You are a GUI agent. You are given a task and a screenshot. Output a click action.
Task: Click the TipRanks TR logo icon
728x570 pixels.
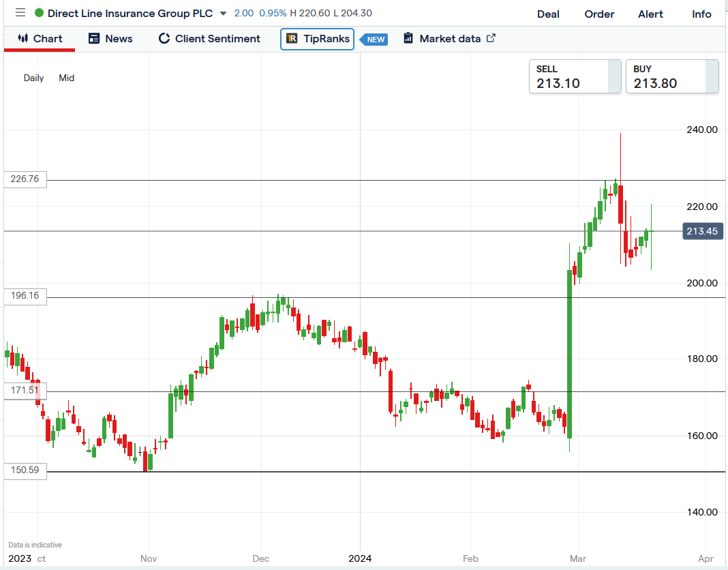tap(292, 39)
